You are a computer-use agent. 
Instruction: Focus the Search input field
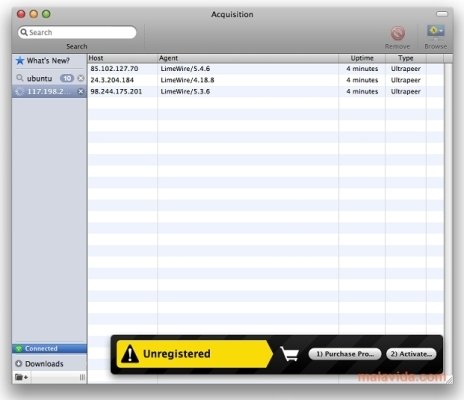77,32
